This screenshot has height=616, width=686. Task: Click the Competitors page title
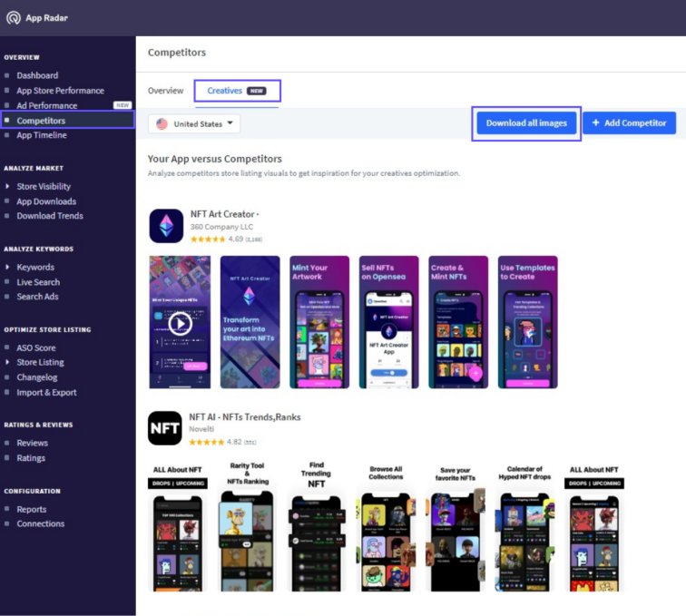pyautogui.click(x=177, y=53)
